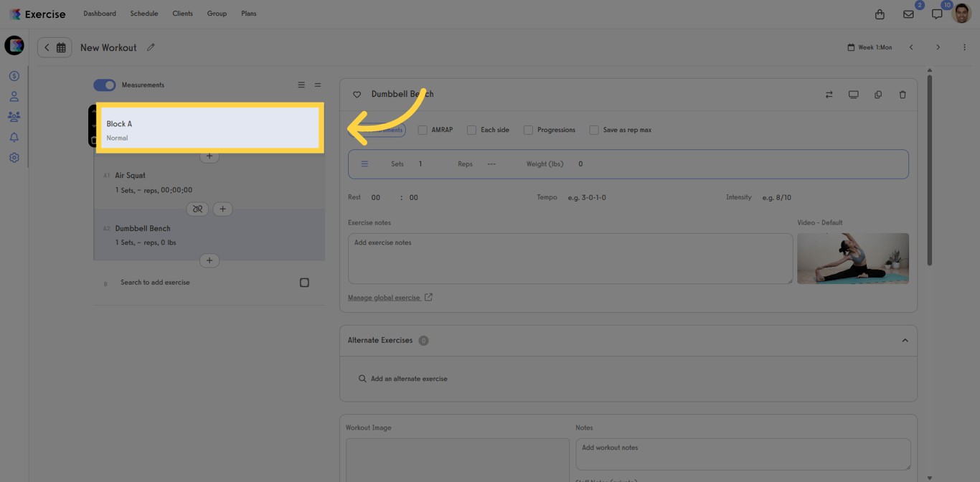
Task: Unlink the superset between Air Squat and Dumbbell Bench
Action: coord(197,209)
